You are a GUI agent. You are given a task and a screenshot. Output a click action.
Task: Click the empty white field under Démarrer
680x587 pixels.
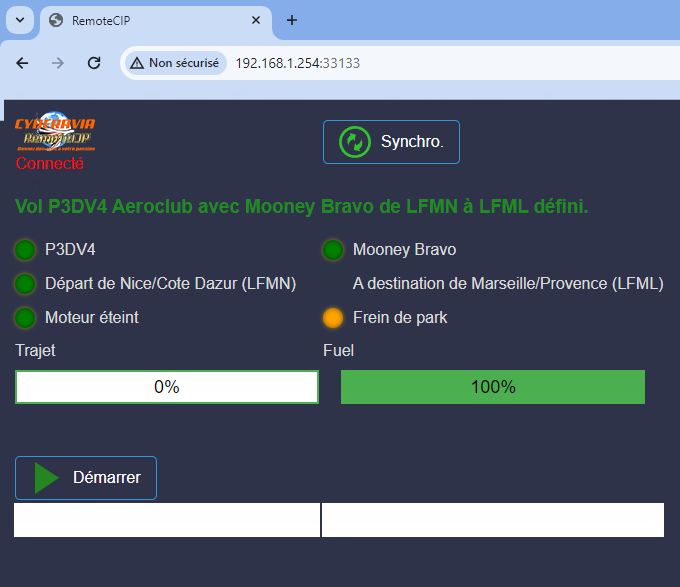[x=167, y=520]
